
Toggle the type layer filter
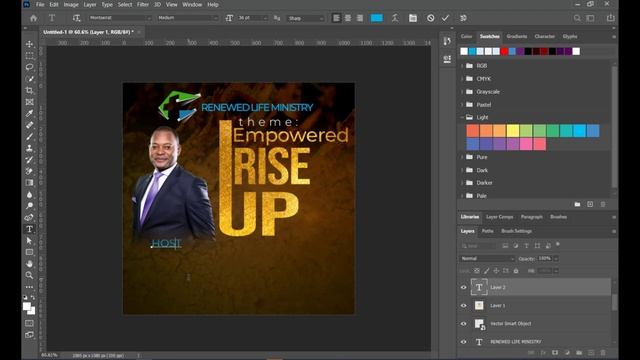point(527,246)
